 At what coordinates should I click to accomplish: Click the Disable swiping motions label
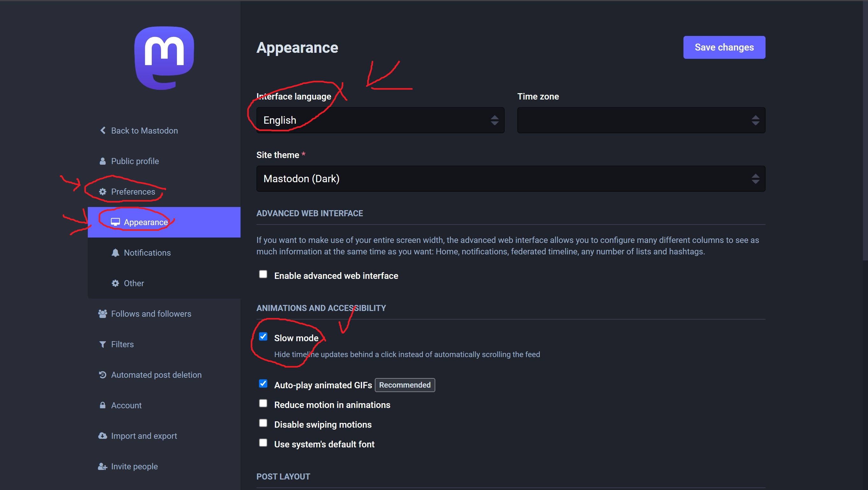click(x=323, y=425)
